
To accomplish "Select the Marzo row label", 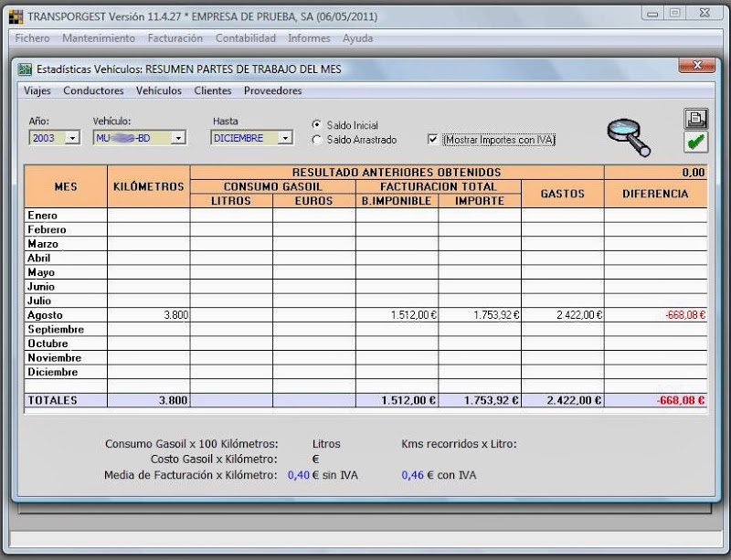I will 43,244.
